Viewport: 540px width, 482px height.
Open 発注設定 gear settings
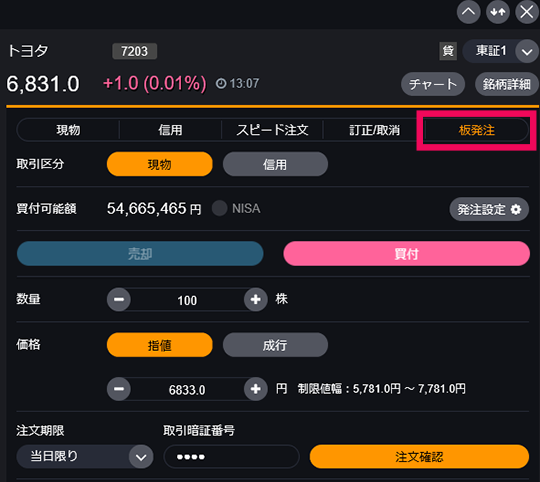tap(489, 209)
